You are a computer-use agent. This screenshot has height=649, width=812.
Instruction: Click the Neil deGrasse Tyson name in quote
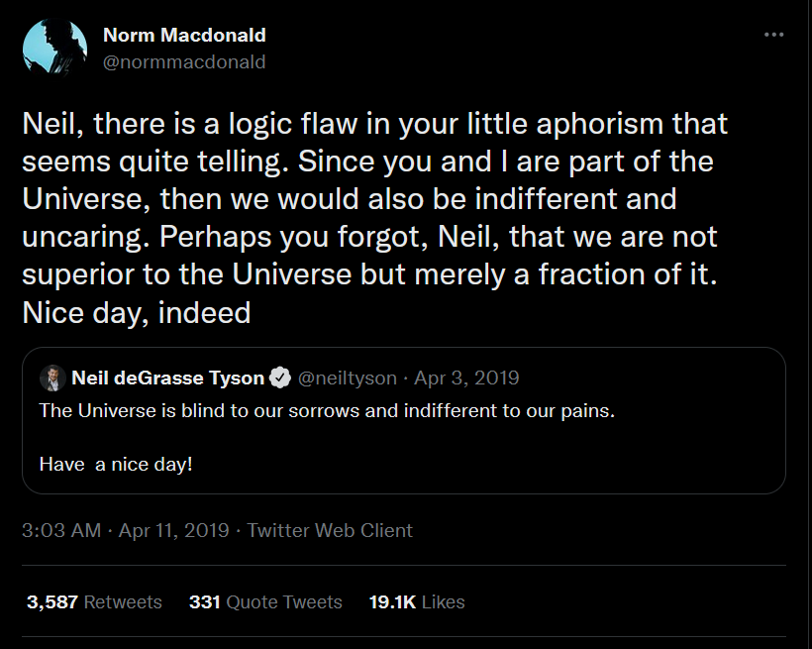click(x=167, y=378)
